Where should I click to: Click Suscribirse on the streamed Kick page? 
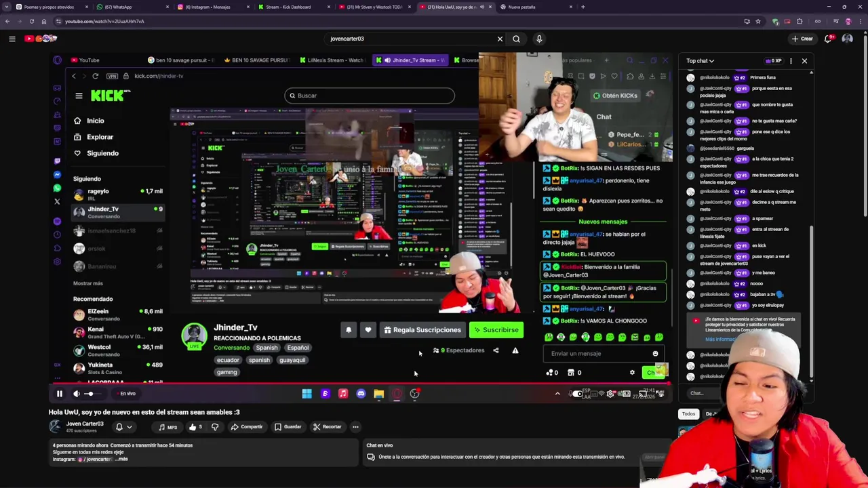click(x=496, y=330)
